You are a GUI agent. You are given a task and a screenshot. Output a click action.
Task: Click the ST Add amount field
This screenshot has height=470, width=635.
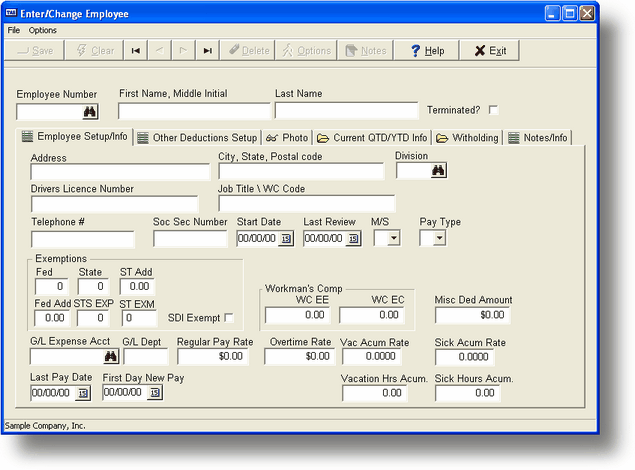tap(137, 287)
